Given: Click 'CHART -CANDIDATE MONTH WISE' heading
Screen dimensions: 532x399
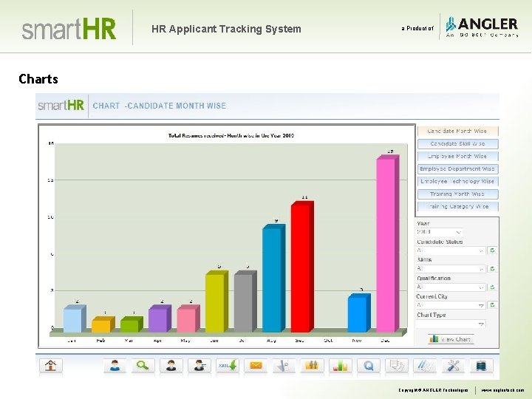Looking at the screenshot, I should (x=160, y=106).
